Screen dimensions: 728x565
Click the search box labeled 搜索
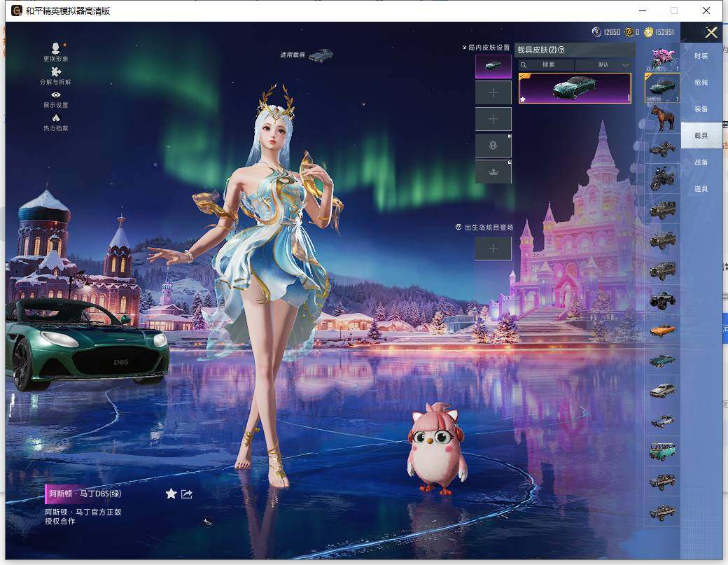pos(546,64)
